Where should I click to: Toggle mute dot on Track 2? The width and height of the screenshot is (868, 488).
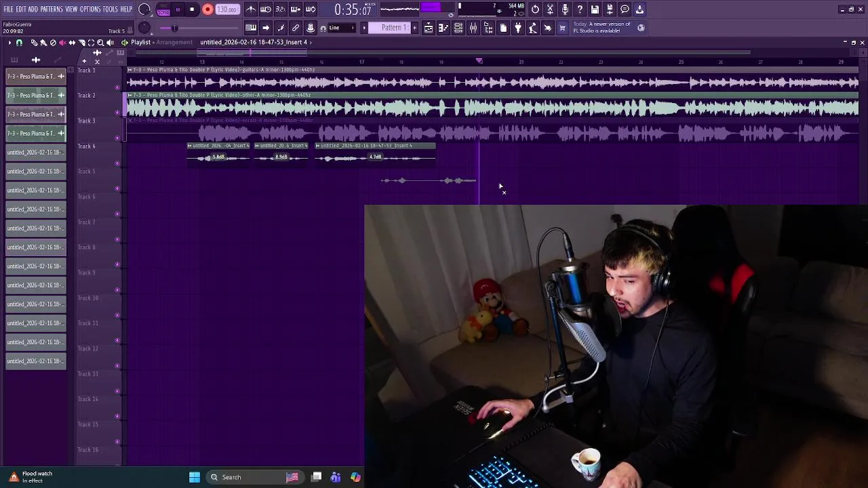pyautogui.click(x=117, y=113)
